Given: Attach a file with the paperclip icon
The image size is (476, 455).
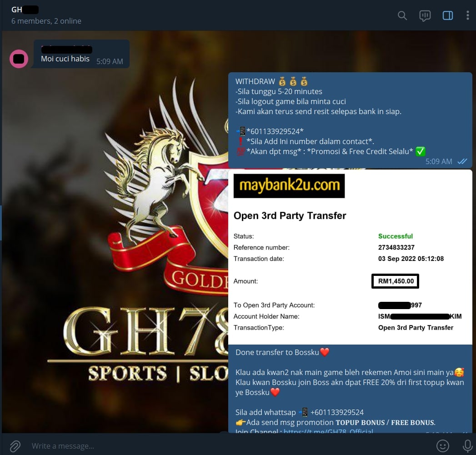Looking at the screenshot, I should point(15,446).
